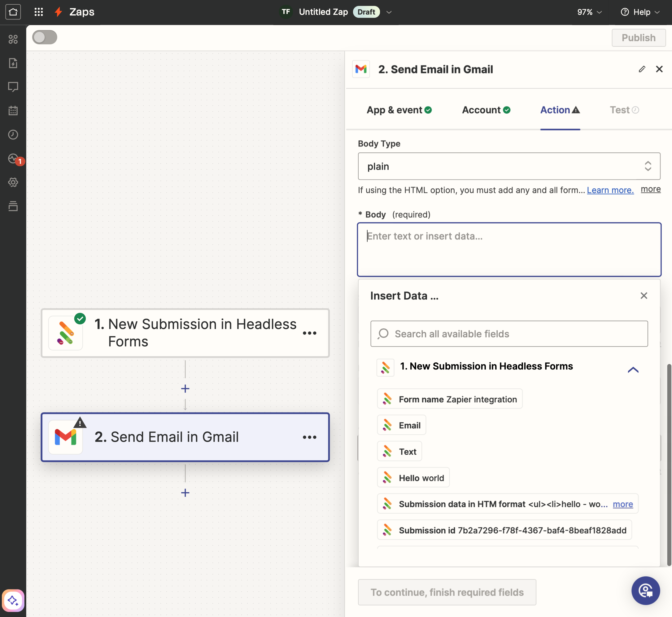
Task: Expand the three-dot menu on Gmail step
Action: [x=310, y=437]
